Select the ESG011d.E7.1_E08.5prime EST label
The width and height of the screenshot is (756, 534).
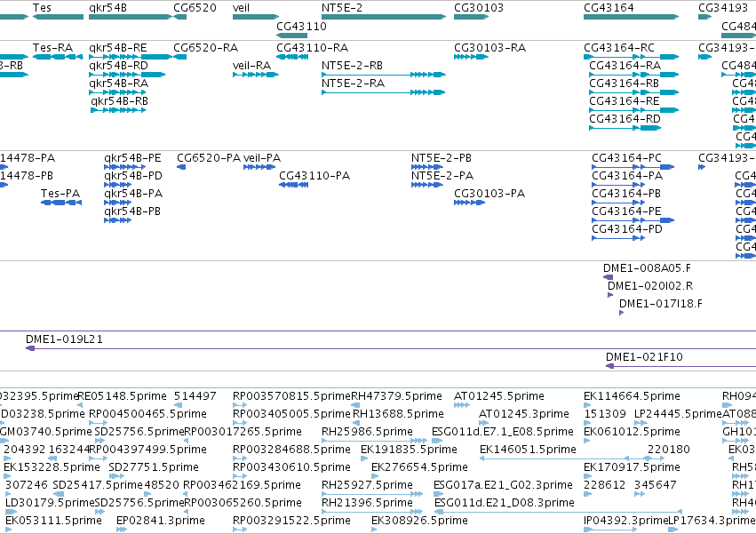pyautogui.click(x=503, y=432)
